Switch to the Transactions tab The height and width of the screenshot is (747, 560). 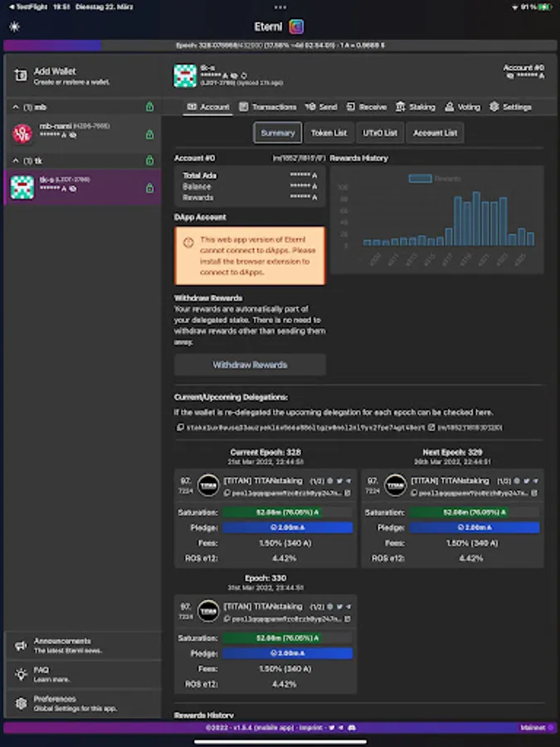click(267, 107)
